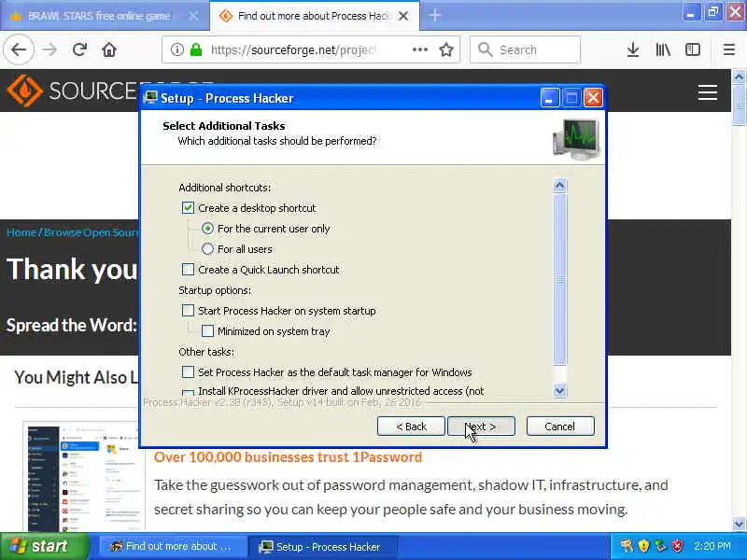Switch to the BRAWL STARS browser tab
Viewport: 747px width, 560px height.
point(102,16)
